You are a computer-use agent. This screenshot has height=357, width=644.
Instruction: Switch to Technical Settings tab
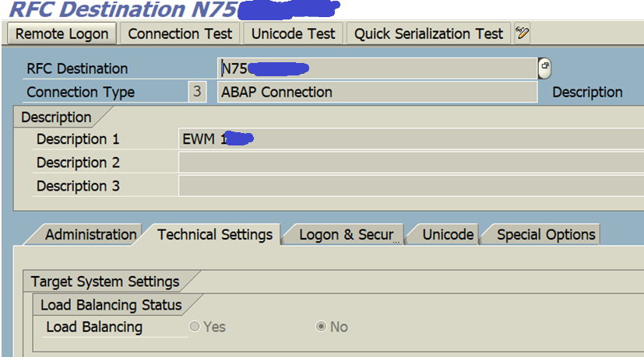tap(215, 235)
